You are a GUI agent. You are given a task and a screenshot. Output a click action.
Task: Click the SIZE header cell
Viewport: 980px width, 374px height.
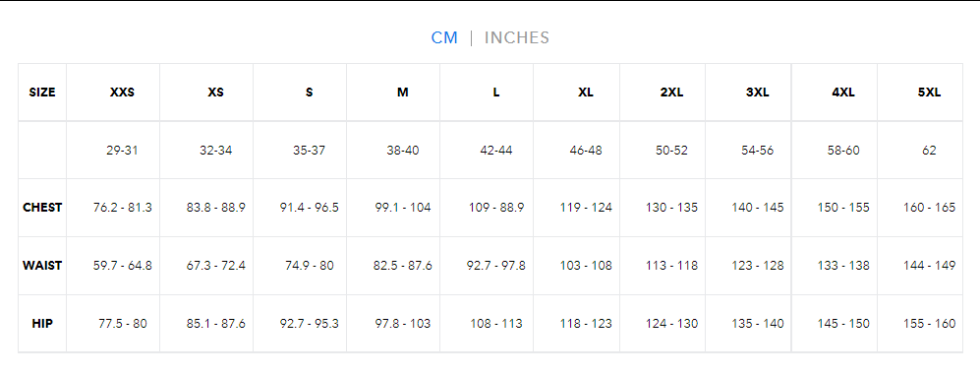coord(42,93)
